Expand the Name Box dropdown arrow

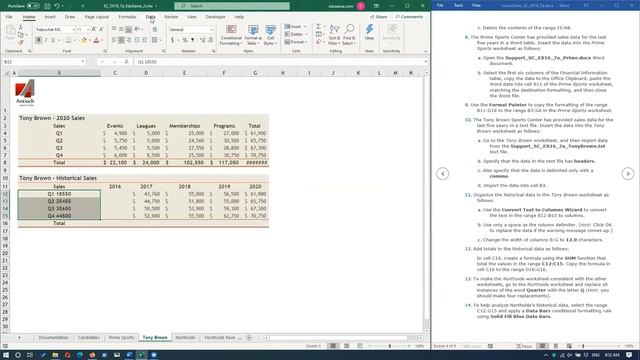click(x=82, y=62)
